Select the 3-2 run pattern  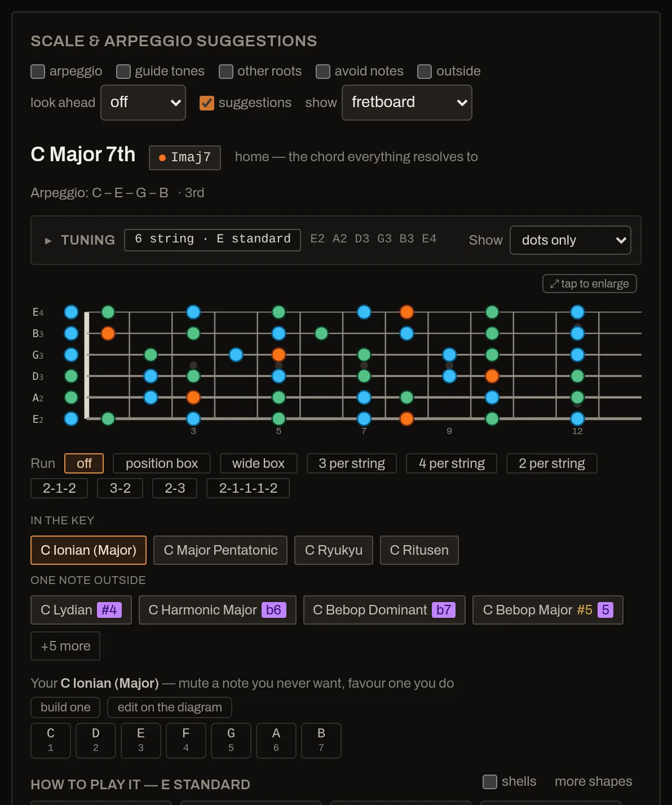click(120, 488)
